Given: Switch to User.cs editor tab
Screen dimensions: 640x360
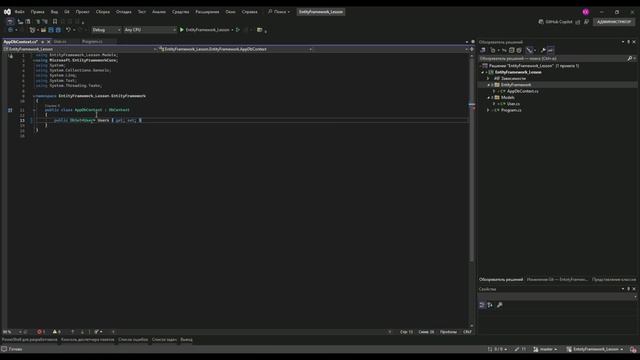Looking at the screenshot, I should point(60,42).
